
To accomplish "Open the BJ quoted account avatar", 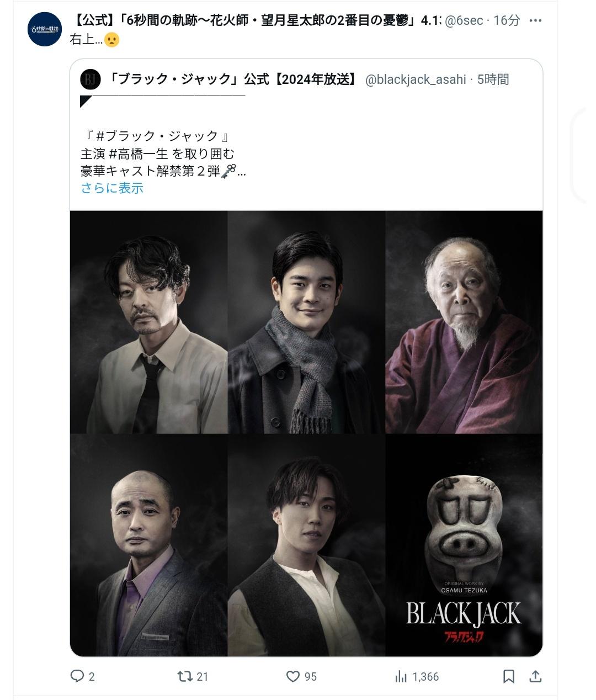I will pyautogui.click(x=91, y=79).
